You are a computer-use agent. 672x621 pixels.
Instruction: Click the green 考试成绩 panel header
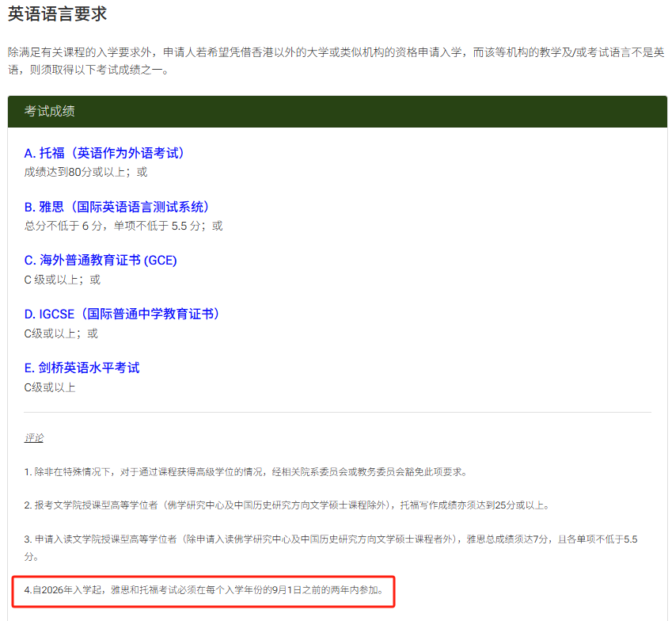[336, 112]
